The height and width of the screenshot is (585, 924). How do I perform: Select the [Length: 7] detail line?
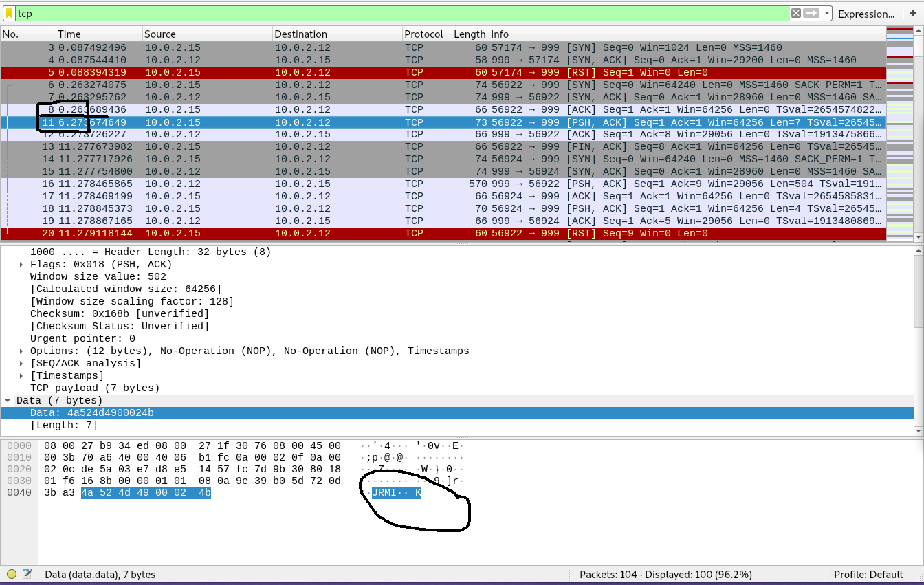[457, 426]
